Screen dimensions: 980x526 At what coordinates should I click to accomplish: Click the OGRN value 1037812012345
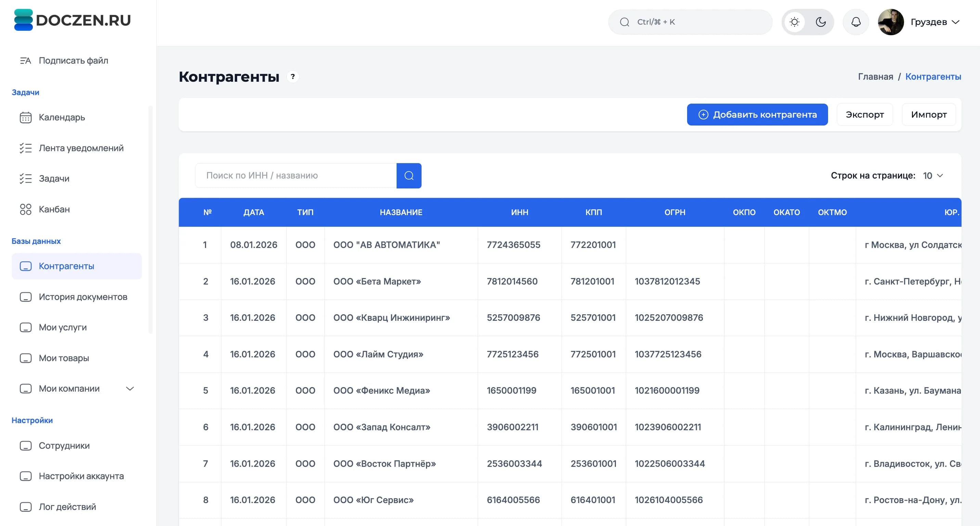point(667,281)
